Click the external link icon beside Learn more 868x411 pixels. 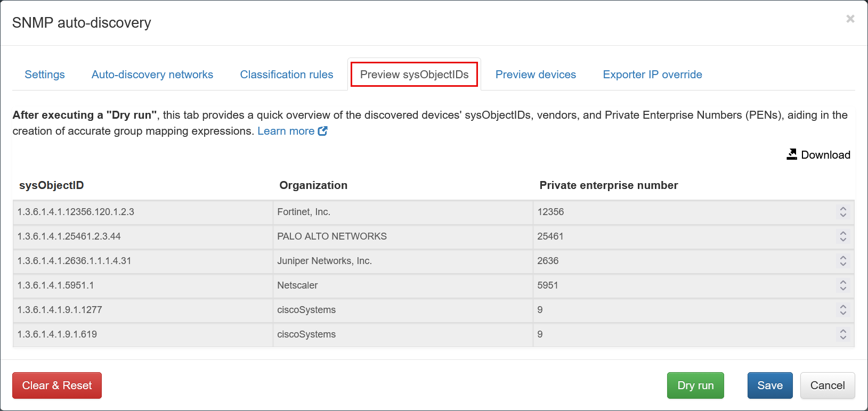(x=322, y=131)
